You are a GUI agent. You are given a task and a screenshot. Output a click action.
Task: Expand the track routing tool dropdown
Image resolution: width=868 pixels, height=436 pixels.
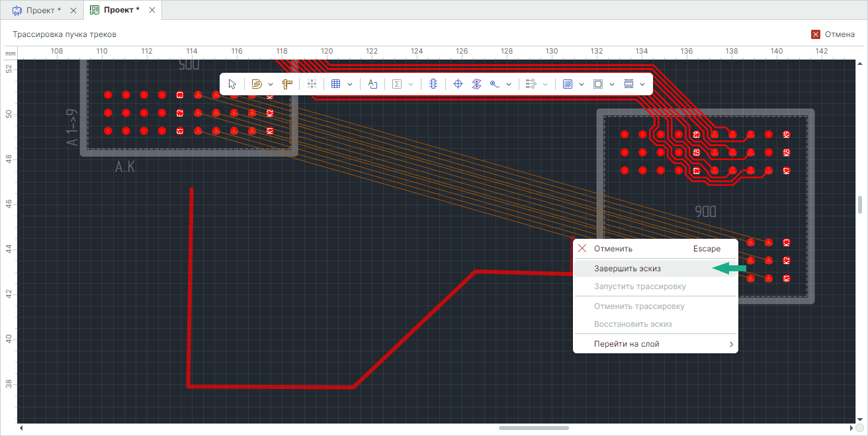271,84
